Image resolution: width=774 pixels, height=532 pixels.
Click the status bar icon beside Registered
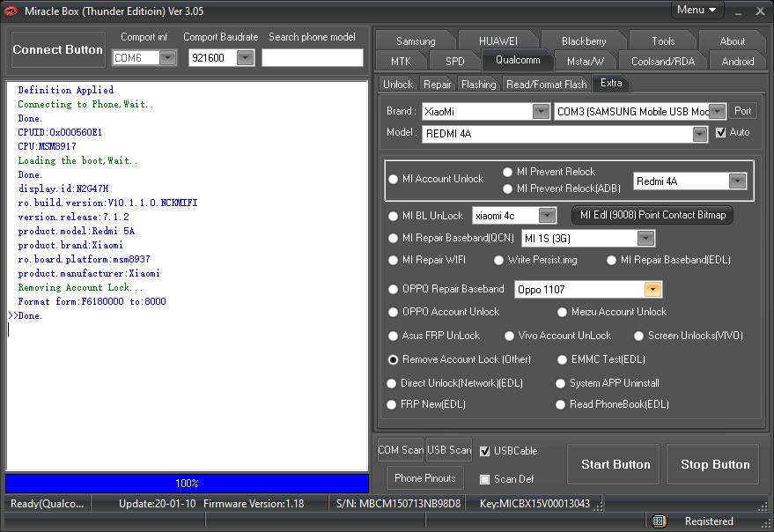click(659, 521)
